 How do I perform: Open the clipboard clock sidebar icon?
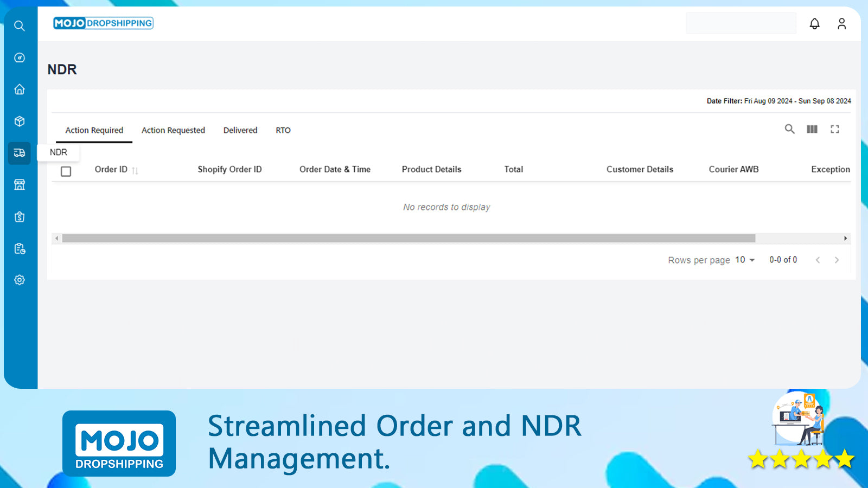(x=20, y=248)
